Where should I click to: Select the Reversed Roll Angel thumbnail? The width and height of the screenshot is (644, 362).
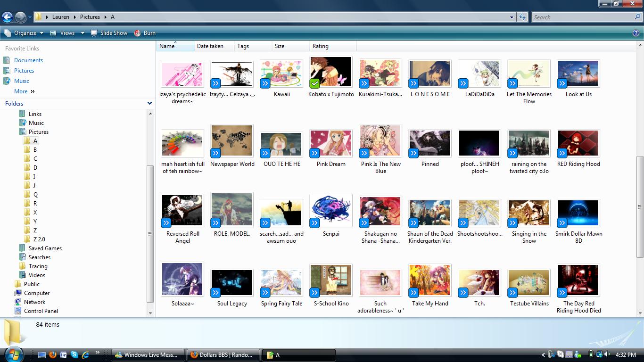coord(182,211)
